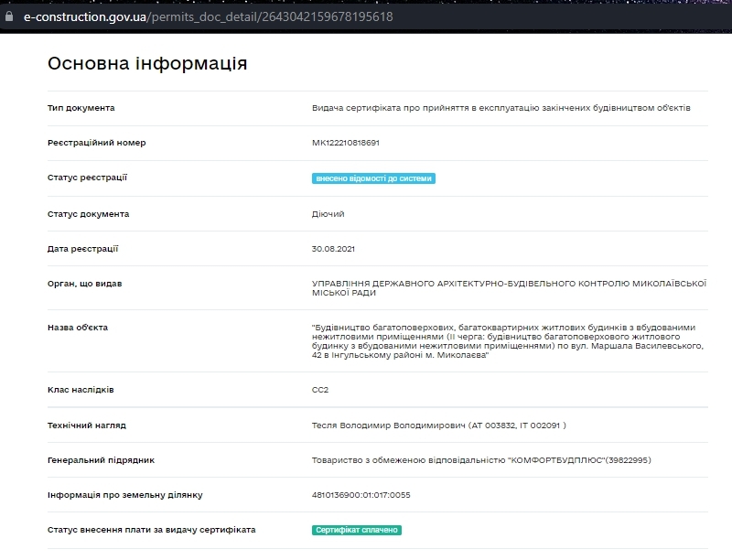Image resolution: width=732 pixels, height=560 pixels.
Task: Click the object name text starting 'Будівництво багатоповерхових'
Action: tap(508, 341)
